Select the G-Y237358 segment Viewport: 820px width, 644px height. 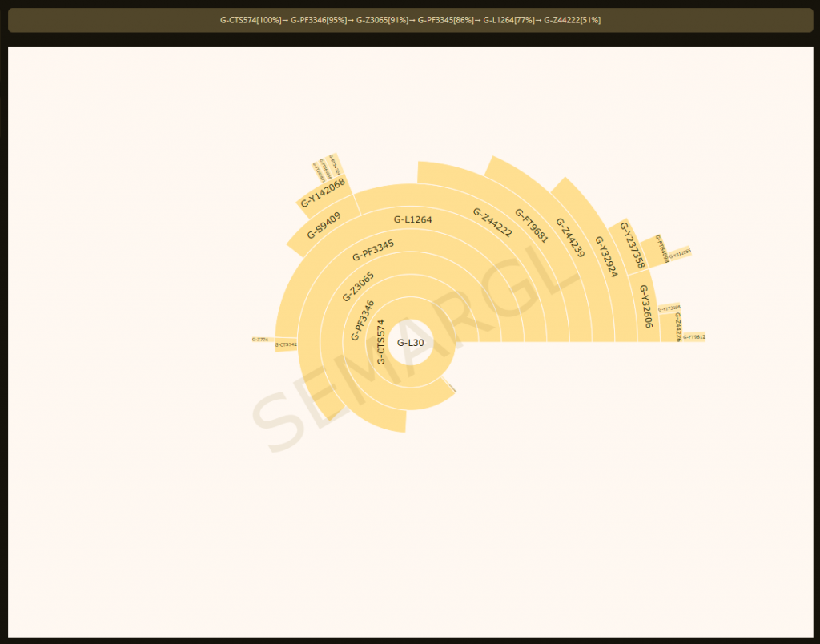click(632, 244)
